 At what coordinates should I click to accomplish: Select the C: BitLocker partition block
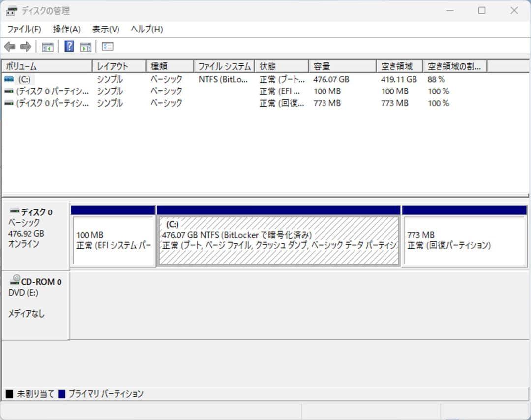[x=278, y=236]
